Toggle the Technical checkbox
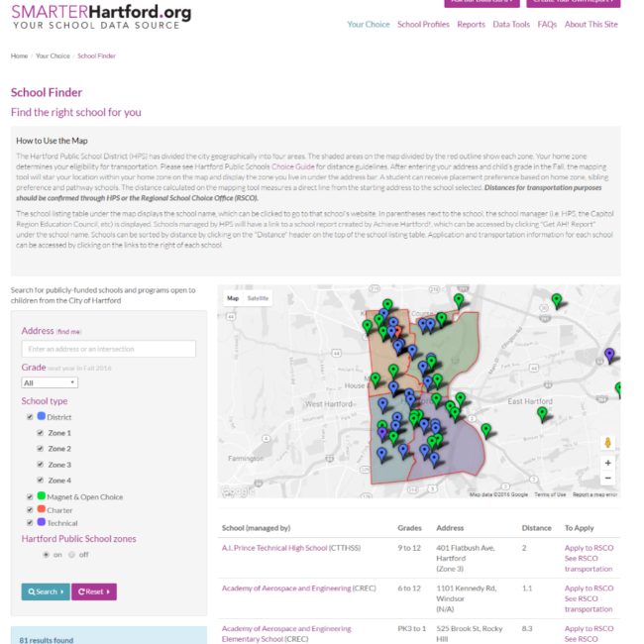Image resolution: width=644 pixels, height=644 pixels. click(30, 523)
